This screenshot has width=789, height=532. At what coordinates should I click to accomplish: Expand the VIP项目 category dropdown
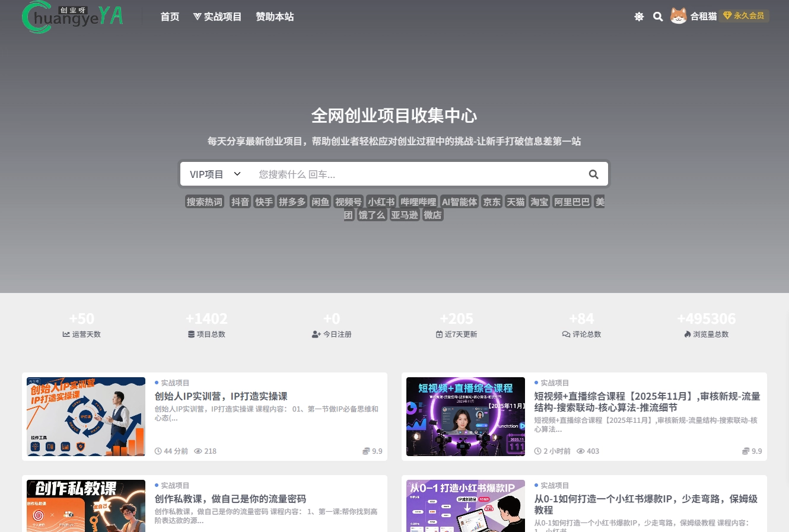pos(215,174)
